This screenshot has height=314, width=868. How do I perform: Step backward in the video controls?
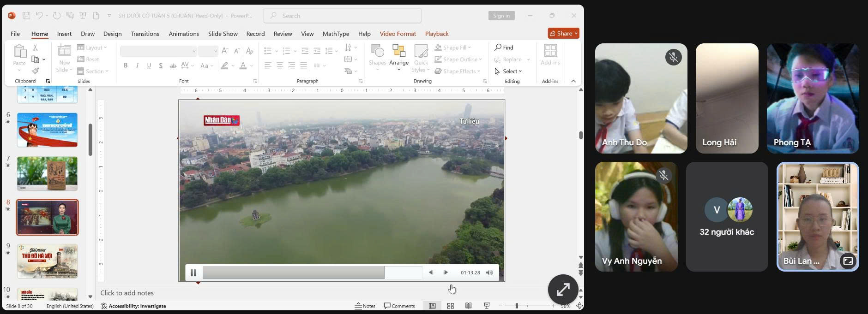(x=431, y=273)
